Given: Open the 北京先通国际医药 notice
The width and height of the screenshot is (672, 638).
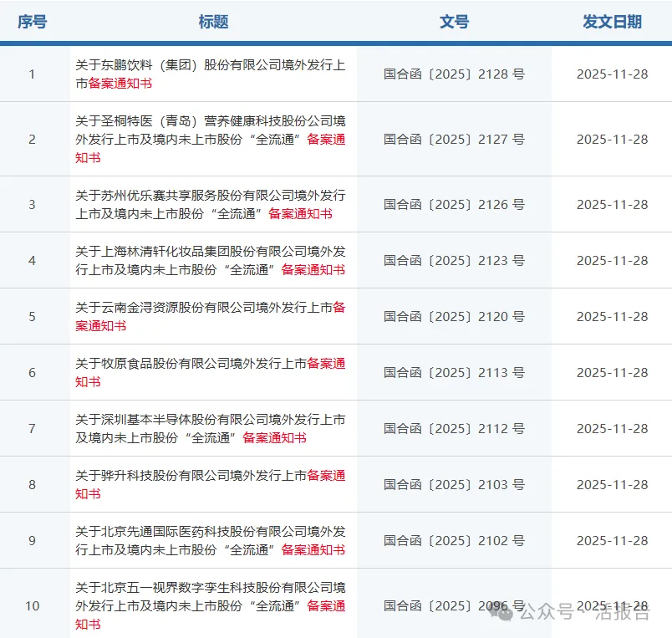Looking at the screenshot, I should 209,540.
